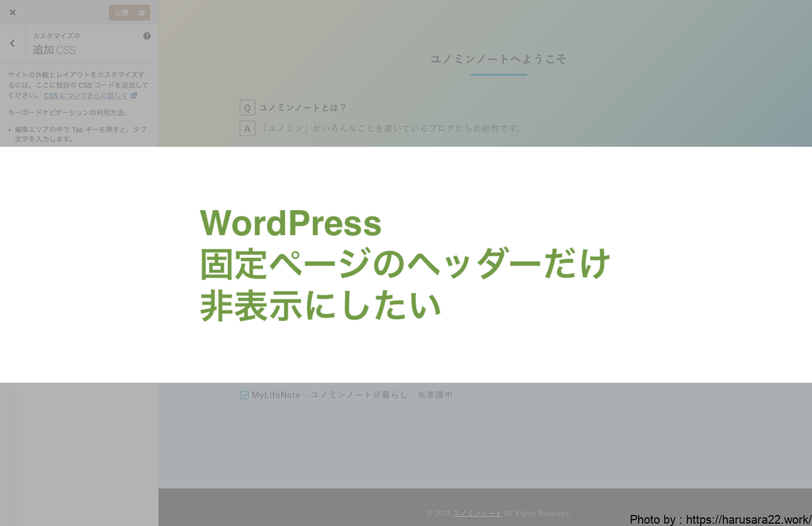Image resolution: width=812 pixels, height=526 pixels.
Task: Click the ユノミンノートへようこそ heading
Action: click(x=498, y=59)
